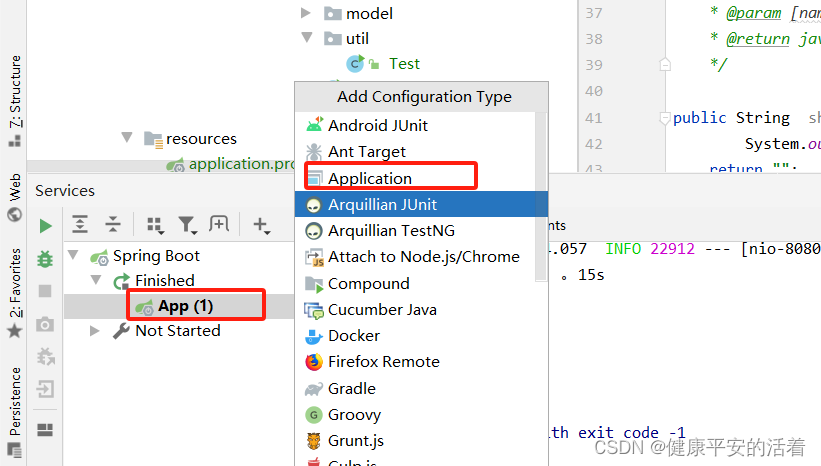
Task: Click the Open in New Tab icon
Action: click(x=219, y=224)
